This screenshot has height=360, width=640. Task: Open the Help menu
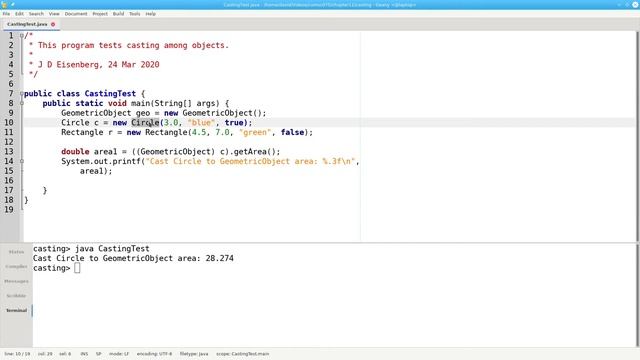[151, 13]
